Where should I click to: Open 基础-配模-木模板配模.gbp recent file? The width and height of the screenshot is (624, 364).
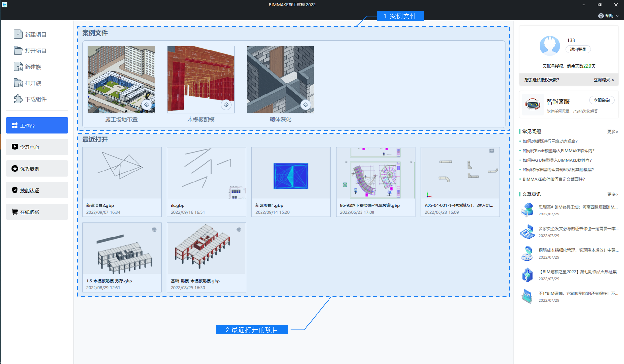tap(206, 258)
